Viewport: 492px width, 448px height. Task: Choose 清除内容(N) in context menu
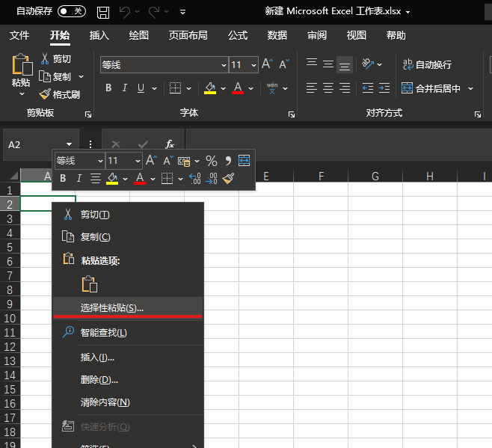(128, 402)
